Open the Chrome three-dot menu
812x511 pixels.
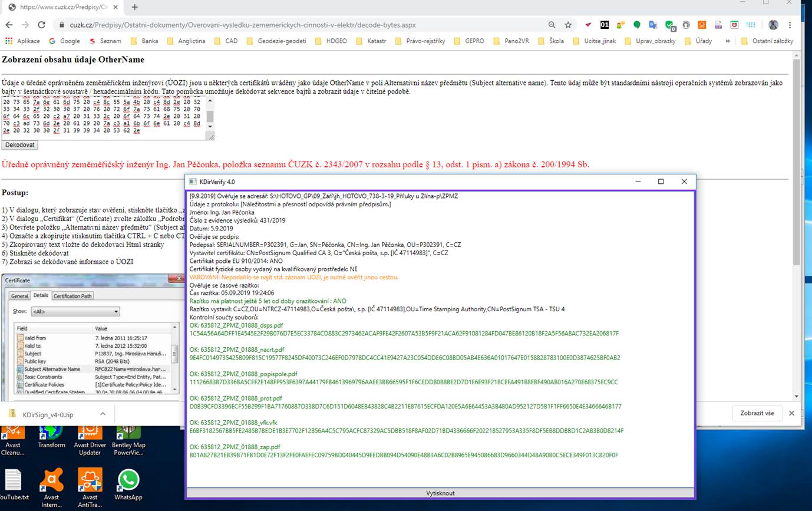790,25
